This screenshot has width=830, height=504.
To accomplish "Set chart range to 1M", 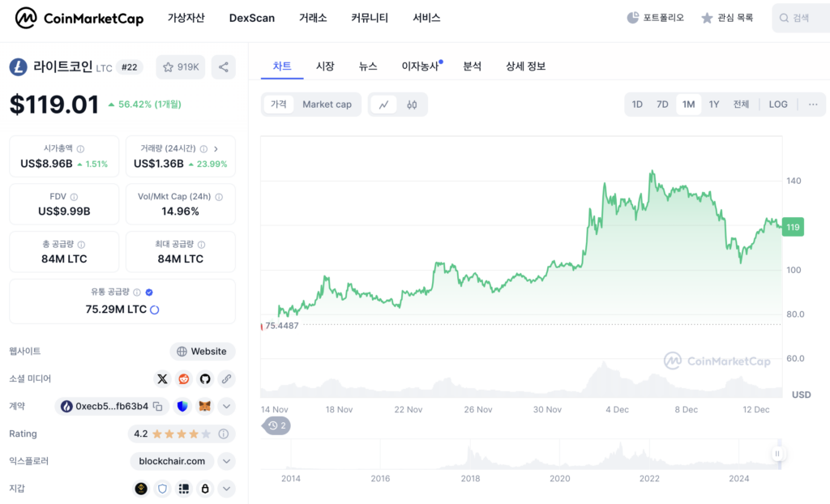I will (689, 105).
